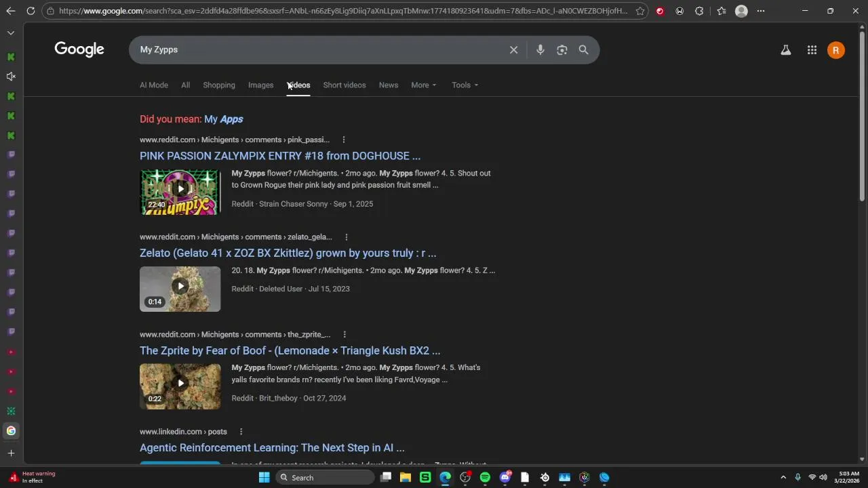Click the Google logo
The width and height of the screenshot is (868, 488).
tap(79, 49)
